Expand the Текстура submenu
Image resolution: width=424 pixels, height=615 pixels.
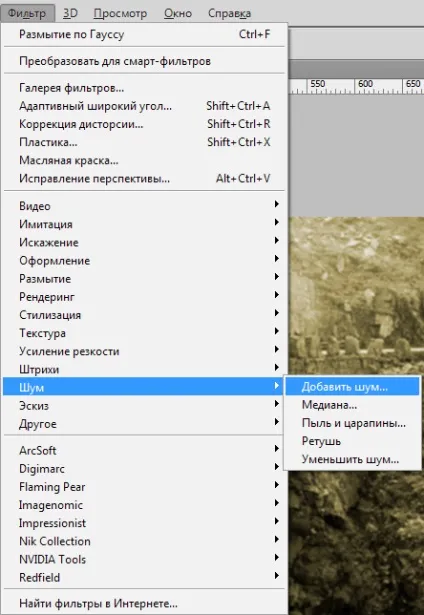[145, 333]
